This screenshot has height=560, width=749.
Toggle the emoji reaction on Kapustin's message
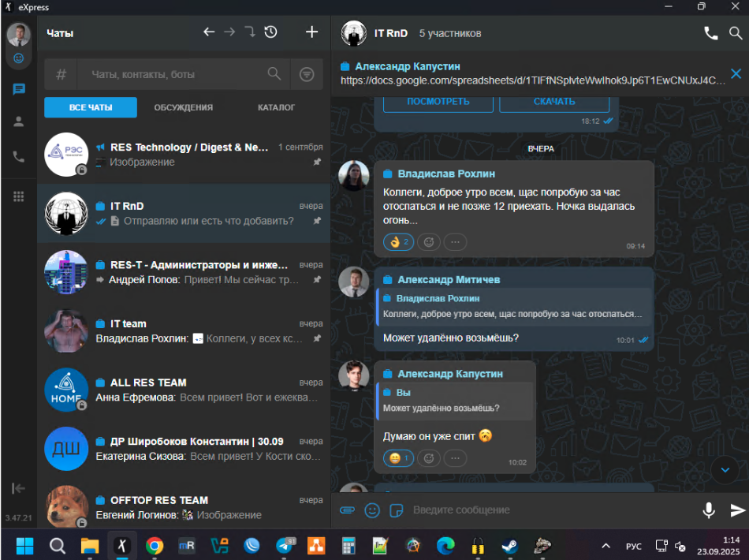398,457
